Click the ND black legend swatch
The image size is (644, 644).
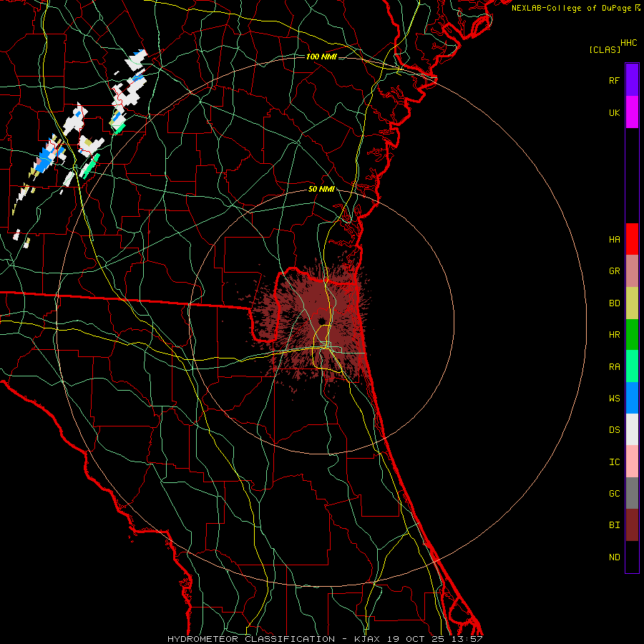(632, 557)
